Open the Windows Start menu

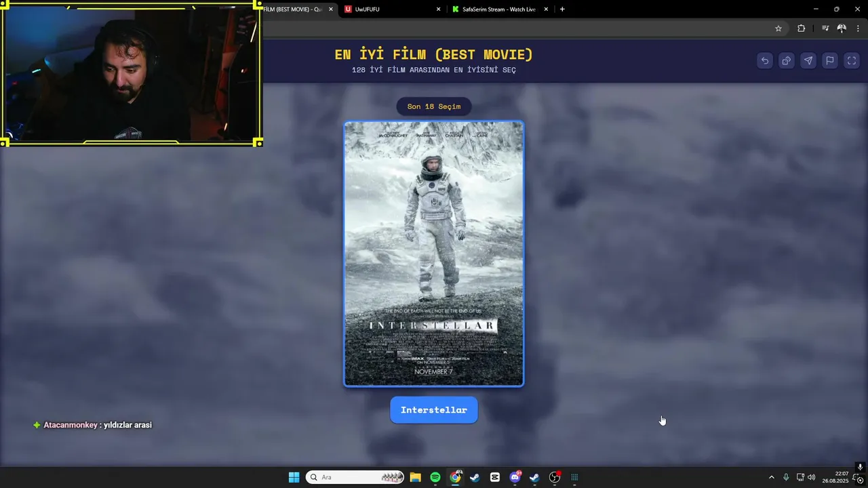tap(294, 477)
